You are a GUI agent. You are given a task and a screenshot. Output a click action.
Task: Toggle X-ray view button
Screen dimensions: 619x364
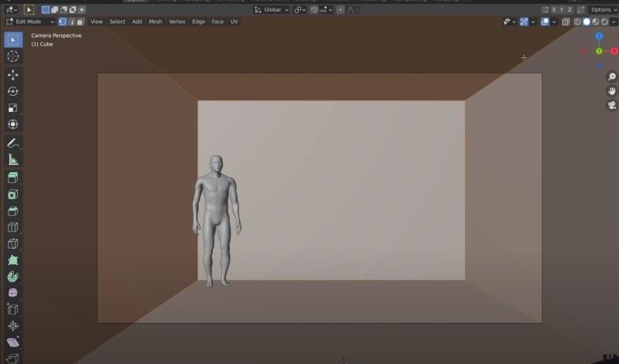(x=566, y=22)
